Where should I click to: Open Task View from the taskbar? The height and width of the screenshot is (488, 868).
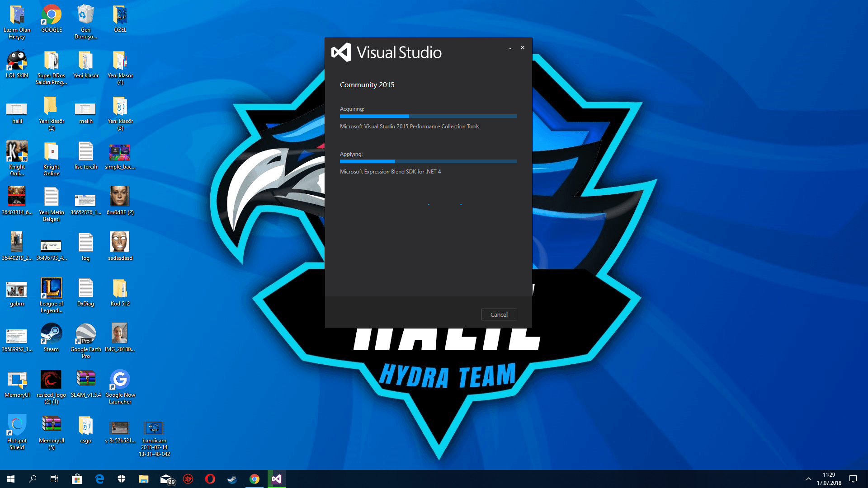[54, 479]
